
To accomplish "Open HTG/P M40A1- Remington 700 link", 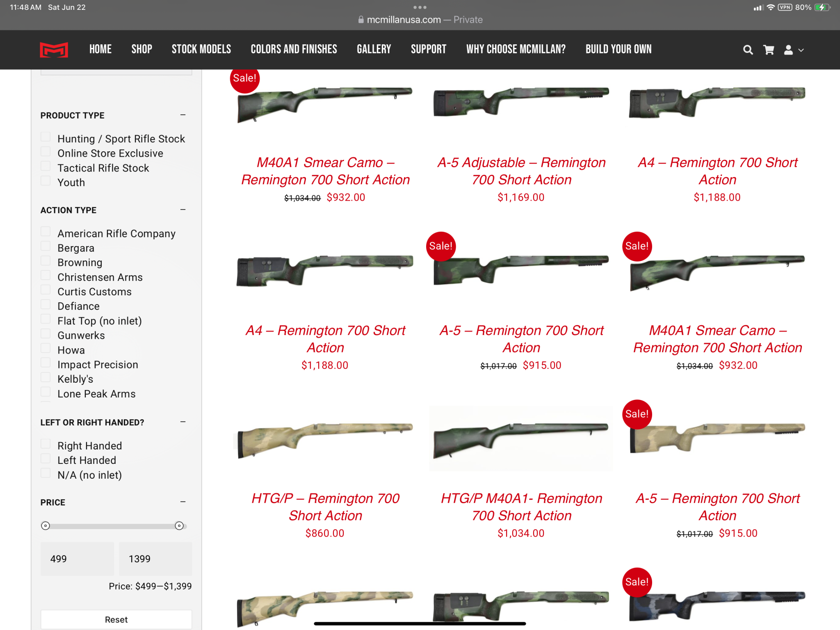I will point(521,507).
